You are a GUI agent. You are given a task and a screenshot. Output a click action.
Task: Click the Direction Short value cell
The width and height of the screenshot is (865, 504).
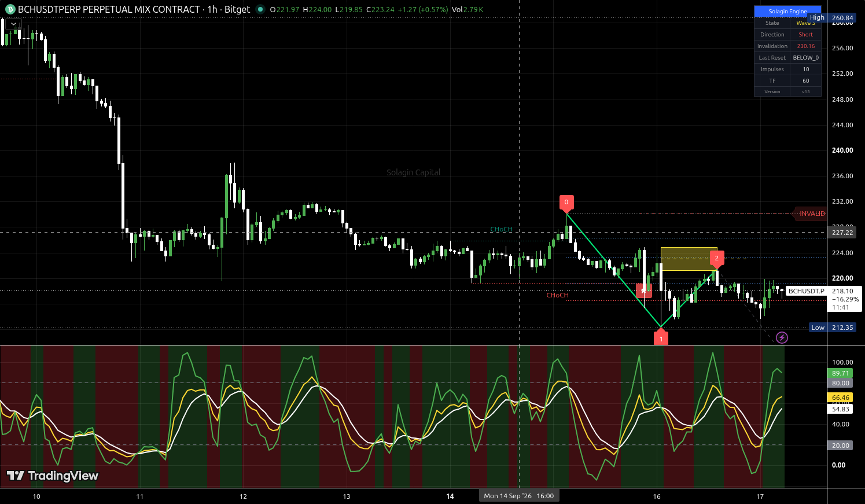pos(805,35)
